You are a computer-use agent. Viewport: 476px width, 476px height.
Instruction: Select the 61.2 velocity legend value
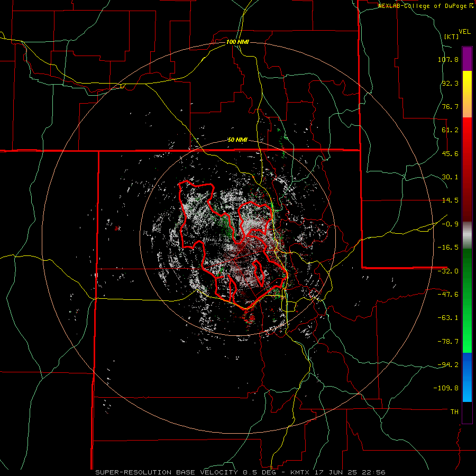point(450,130)
